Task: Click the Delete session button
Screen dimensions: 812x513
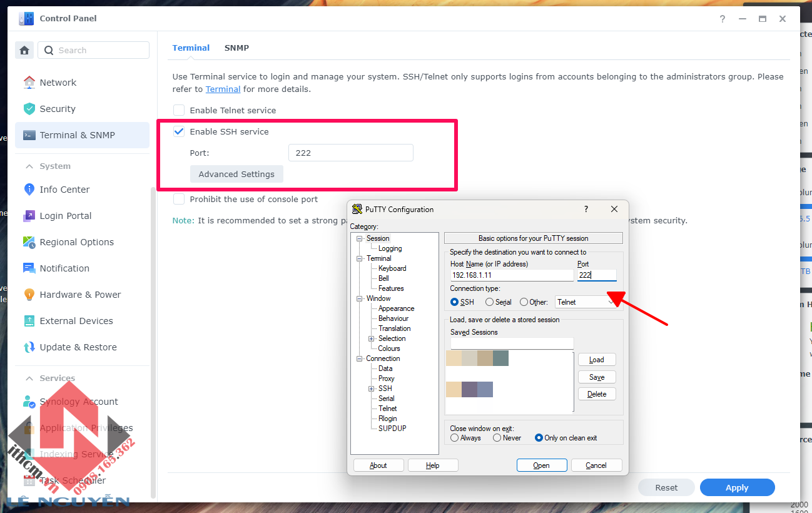Action: coord(597,394)
